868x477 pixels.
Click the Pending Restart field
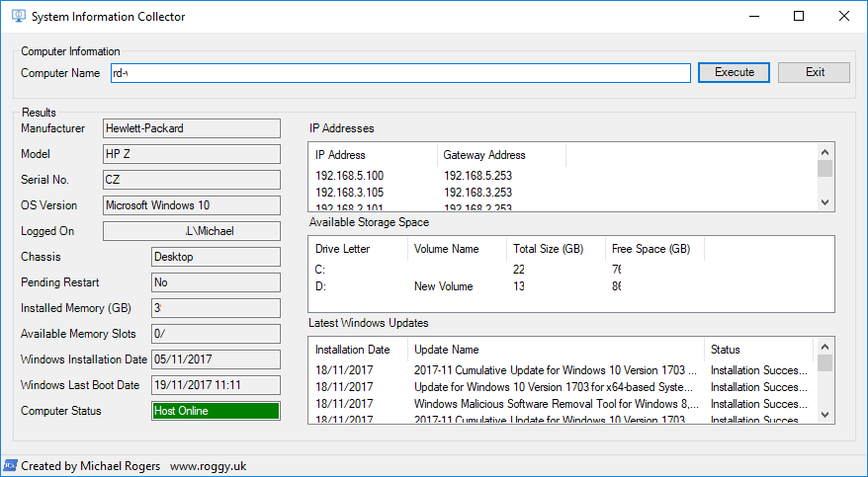point(216,282)
